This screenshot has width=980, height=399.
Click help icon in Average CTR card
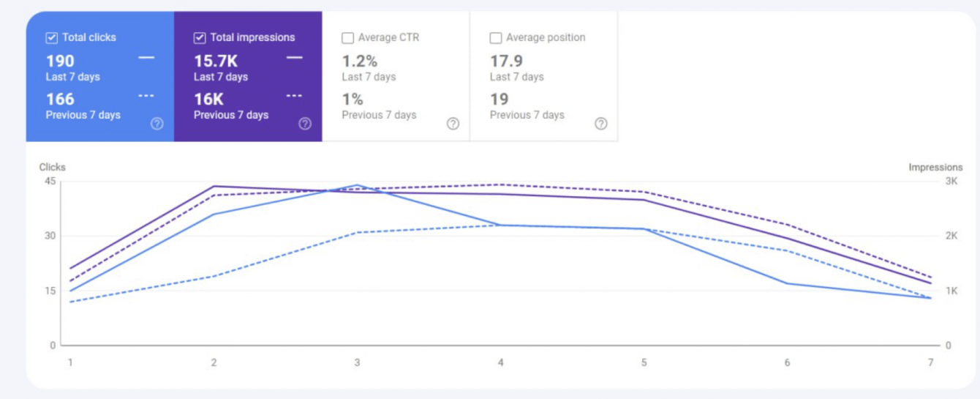point(453,124)
